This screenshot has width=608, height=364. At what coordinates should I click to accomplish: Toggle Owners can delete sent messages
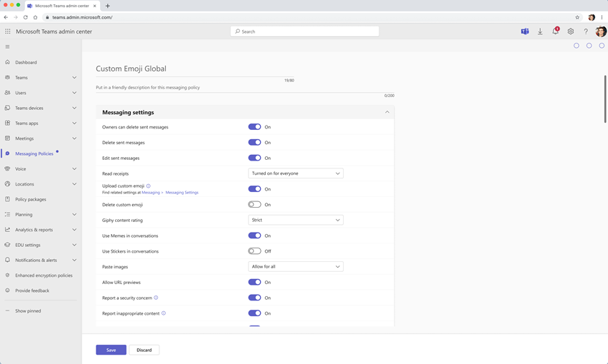pyautogui.click(x=254, y=126)
